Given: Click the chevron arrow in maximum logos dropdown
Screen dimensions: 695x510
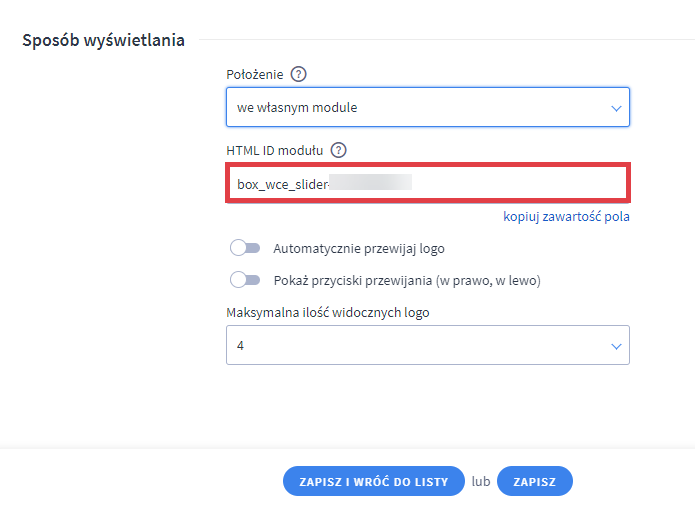Looking at the screenshot, I should pyautogui.click(x=616, y=346).
